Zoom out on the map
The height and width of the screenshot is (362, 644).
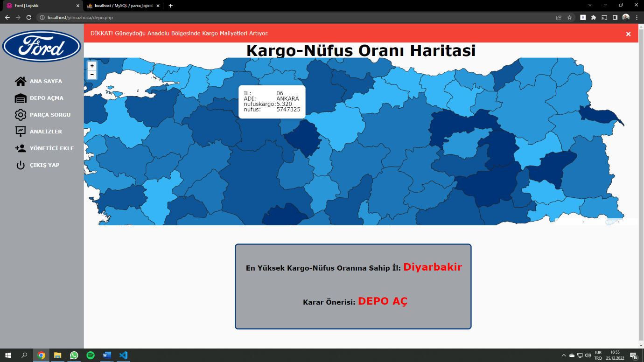92,75
